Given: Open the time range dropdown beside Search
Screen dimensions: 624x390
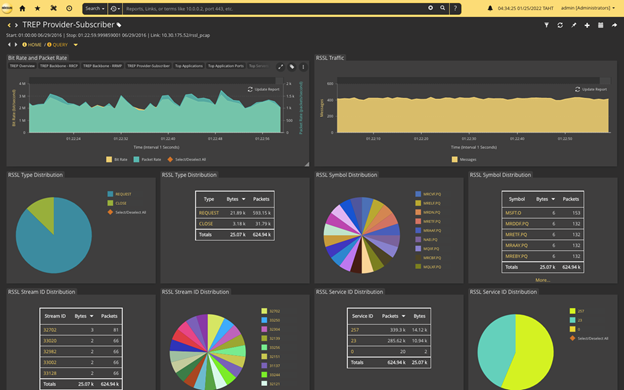Looking at the screenshot, I should pos(115,8).
